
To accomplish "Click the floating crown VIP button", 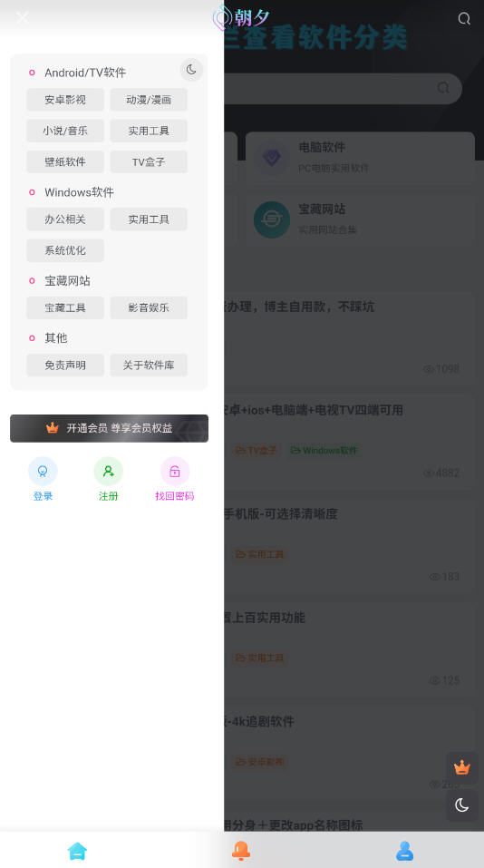I will point(462,767).
